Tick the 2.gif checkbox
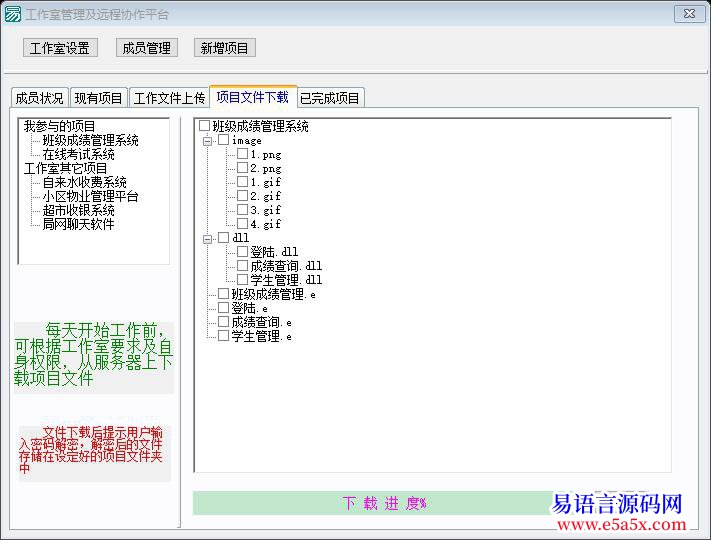The width and height of the screenshot is (711, 540). [x=243, y=195]
